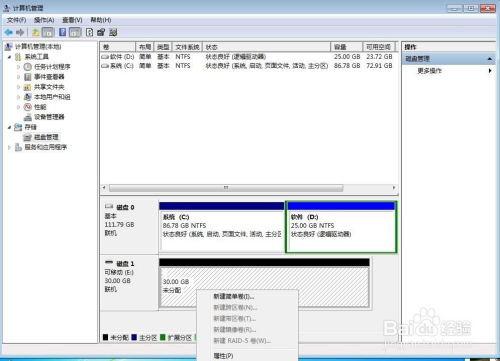
Task: Choose 新建简单卷(I)... from the context menu
Action: click(x=247, y=296)
